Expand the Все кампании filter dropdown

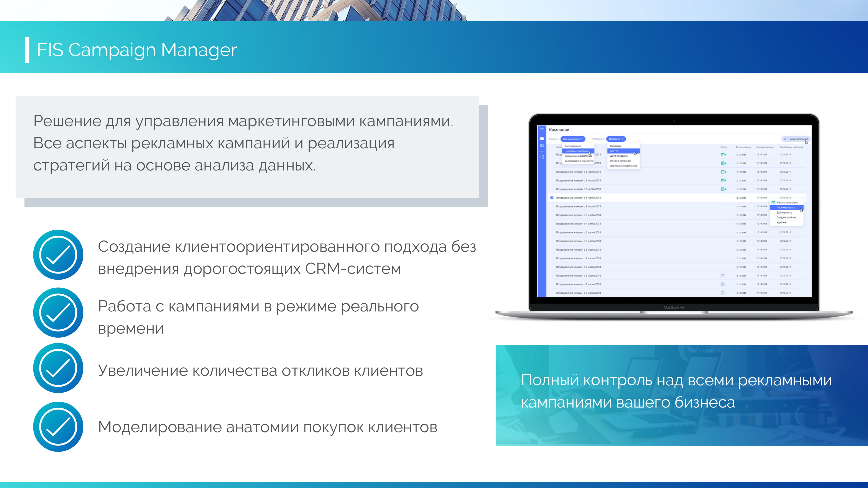573,139
